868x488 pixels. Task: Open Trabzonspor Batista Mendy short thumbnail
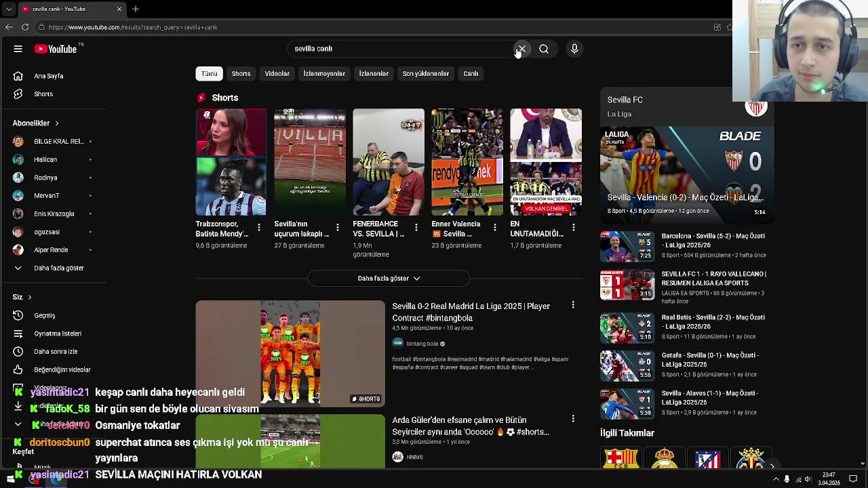231,162
